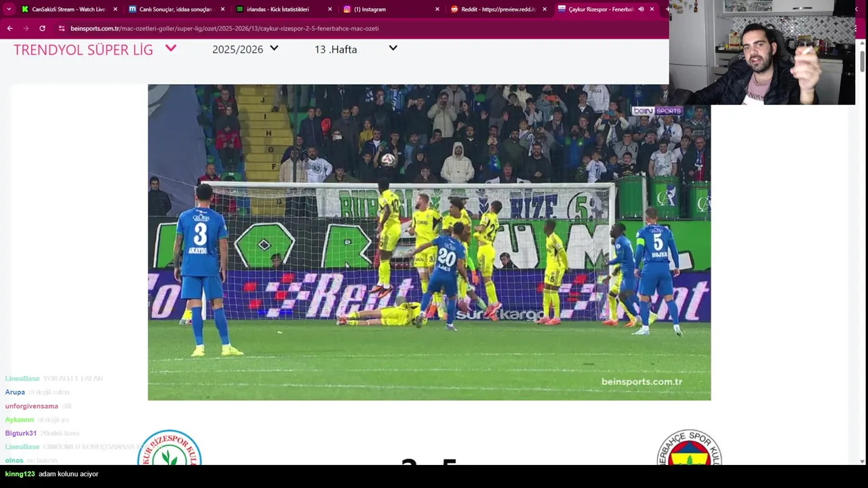Go back to the previous page
This screenshot has height=488, width=868.
pos(9,28)
